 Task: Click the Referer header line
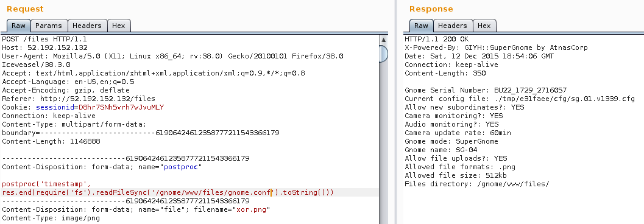coord(79,99)
